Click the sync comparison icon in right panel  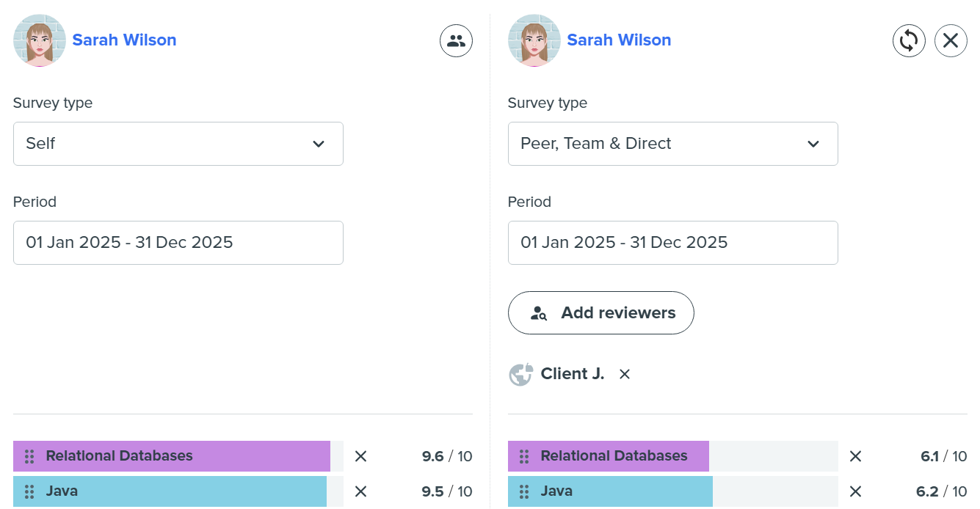[x=909, y=40]
